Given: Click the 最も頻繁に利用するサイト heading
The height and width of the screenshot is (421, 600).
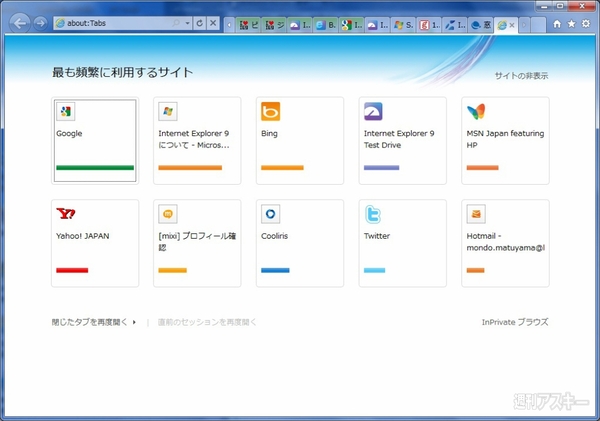Looking at the screenshot, I should [122, 72].
